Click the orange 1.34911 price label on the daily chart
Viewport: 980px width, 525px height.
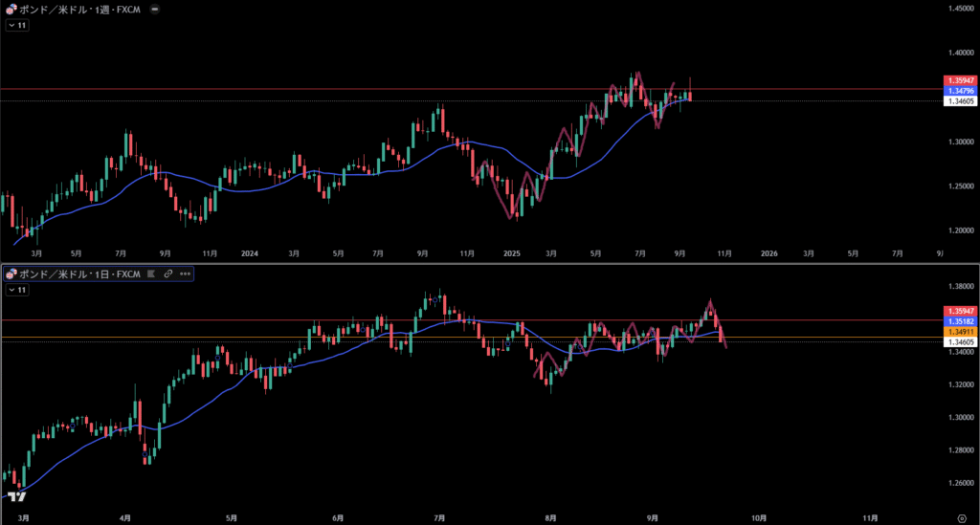pyautogui.click(x=960, y=332)
